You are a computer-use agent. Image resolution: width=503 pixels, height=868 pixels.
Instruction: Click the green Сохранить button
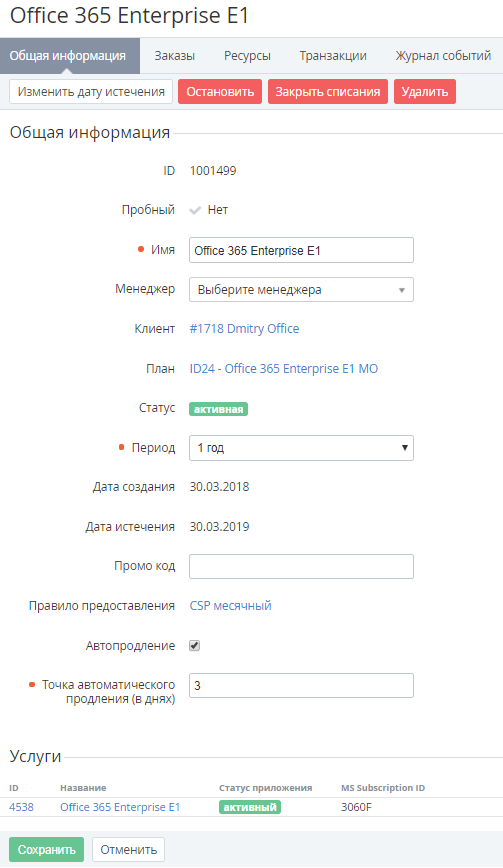[46, 850]
